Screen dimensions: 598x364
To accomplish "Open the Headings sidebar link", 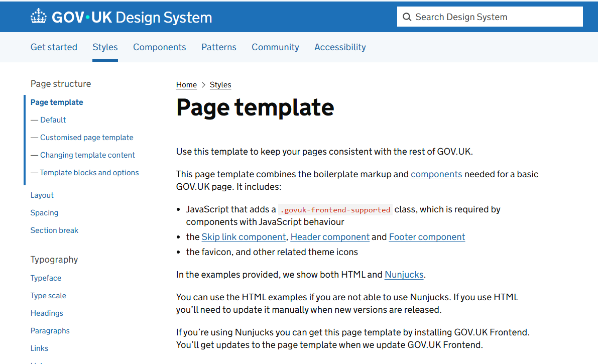I will pyautogui.click(x=47, y=313).
